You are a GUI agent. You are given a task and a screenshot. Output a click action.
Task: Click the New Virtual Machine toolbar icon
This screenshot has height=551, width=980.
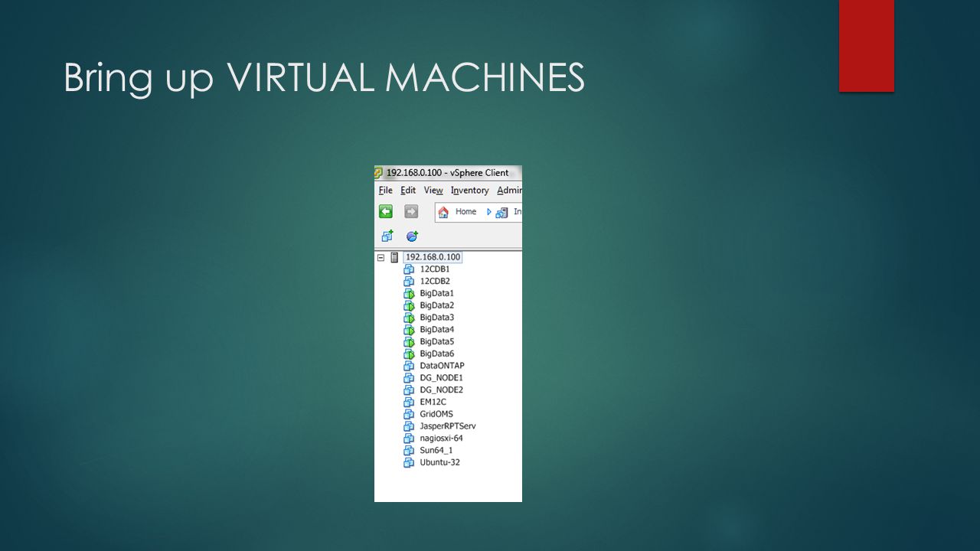387,236
